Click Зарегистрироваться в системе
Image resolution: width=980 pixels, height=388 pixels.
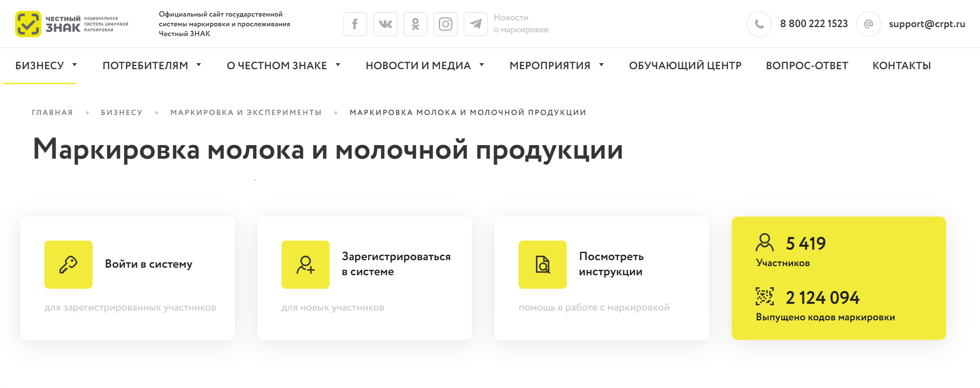[396, 264]
